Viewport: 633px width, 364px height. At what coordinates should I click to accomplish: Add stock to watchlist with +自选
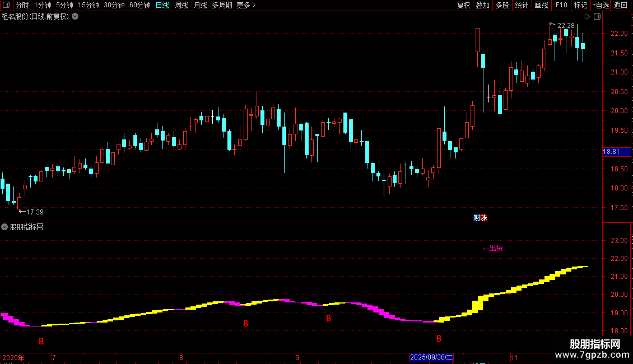click(x=601, y=5)
